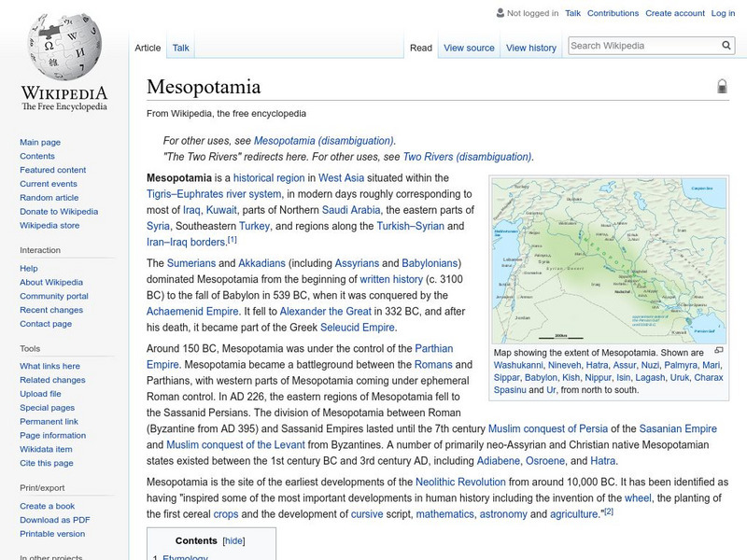This screenshot has width=747, height=560.
Task: Select the View history tab
Action: coord(530,47)
